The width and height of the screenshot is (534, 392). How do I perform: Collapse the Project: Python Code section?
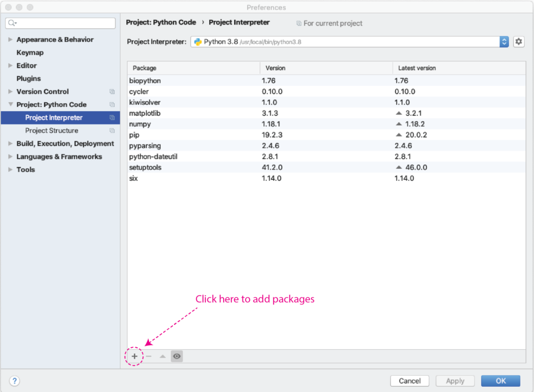pos(10,105)
